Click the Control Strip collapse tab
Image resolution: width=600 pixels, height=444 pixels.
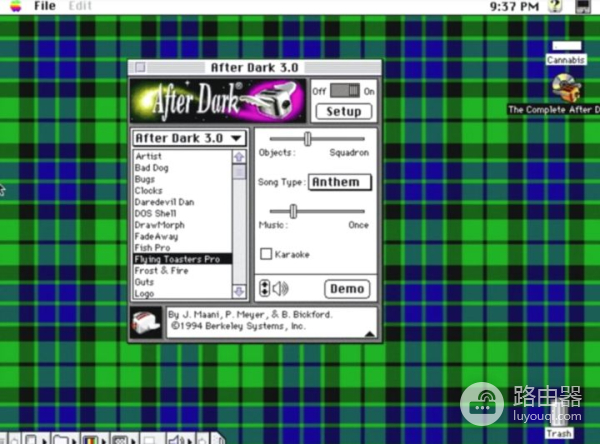click(218, 439)
